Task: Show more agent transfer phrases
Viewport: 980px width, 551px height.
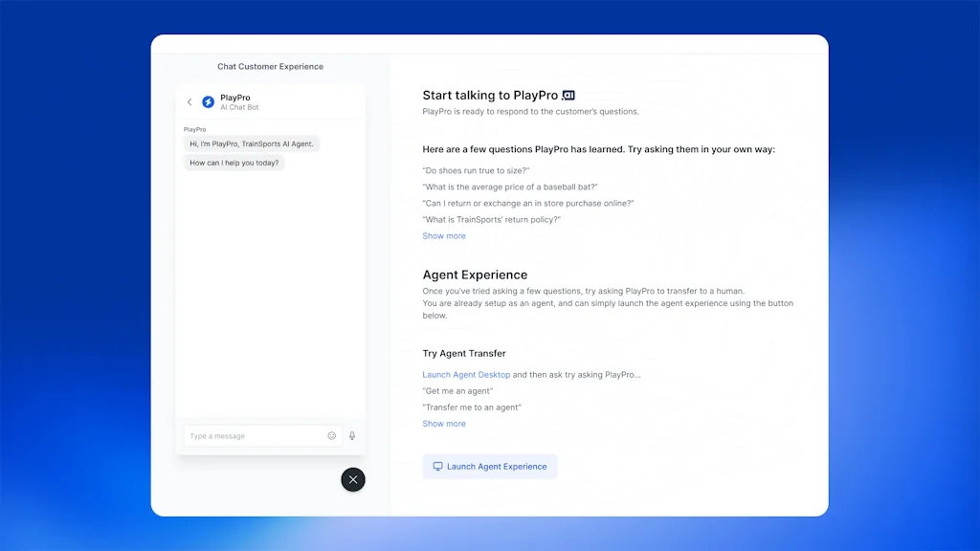Action: (443, 423)
